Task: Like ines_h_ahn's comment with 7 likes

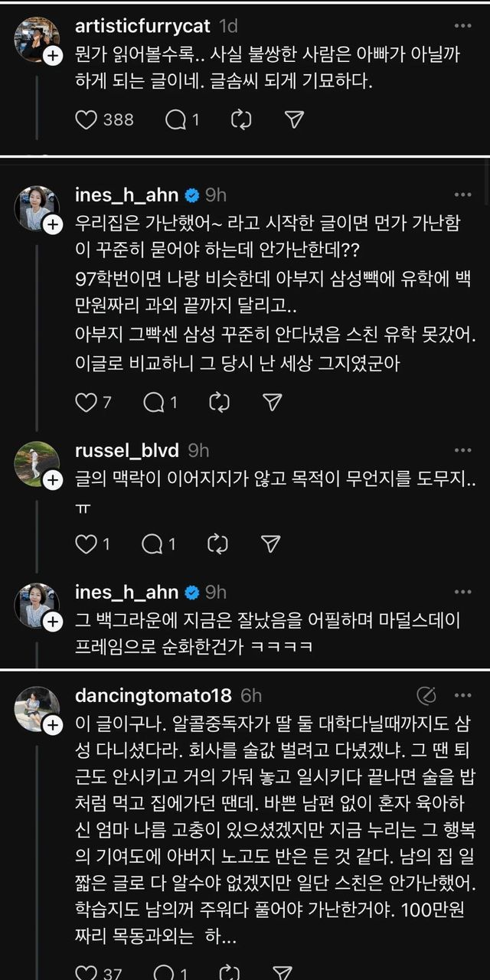Action: [x=87, y=402]
